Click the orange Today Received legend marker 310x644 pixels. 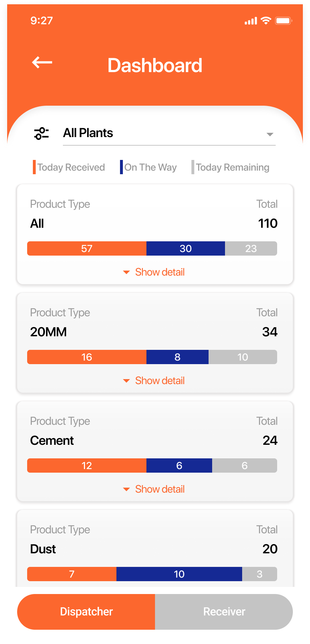click(34, 167)
